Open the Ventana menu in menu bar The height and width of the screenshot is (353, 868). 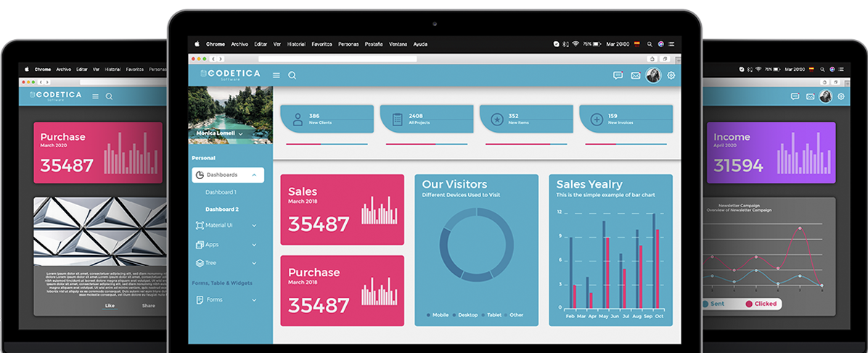[398, 44]
